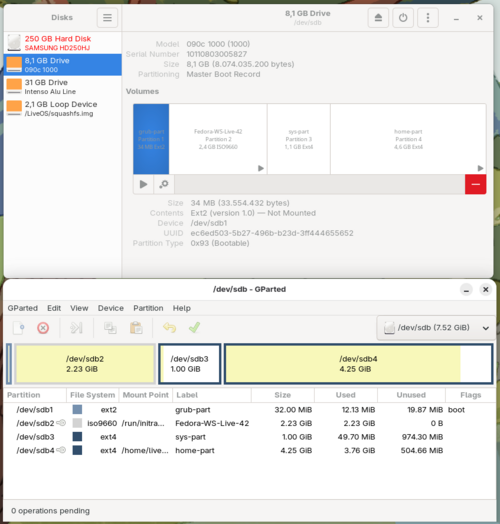Delete the selected partition in GParted toolbar

[43, 328]
